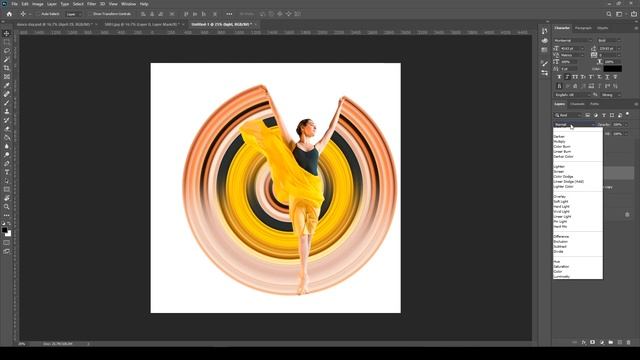Click the background color swatch

(x=9, y=234)
